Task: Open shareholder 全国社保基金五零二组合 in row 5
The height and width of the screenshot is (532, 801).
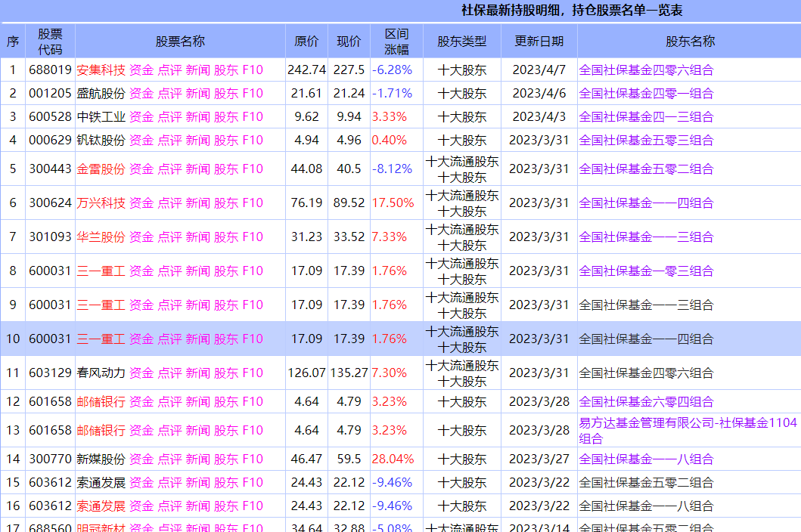Action: tap(646, 169)
